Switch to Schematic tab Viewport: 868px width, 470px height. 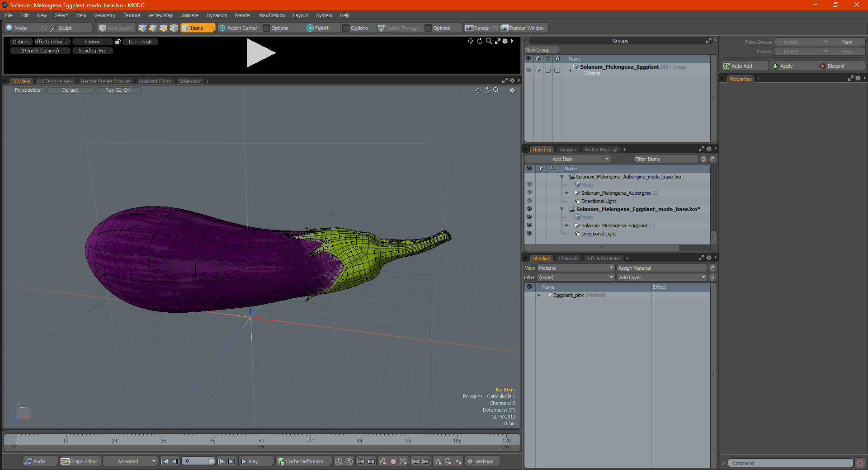[190, 81]
